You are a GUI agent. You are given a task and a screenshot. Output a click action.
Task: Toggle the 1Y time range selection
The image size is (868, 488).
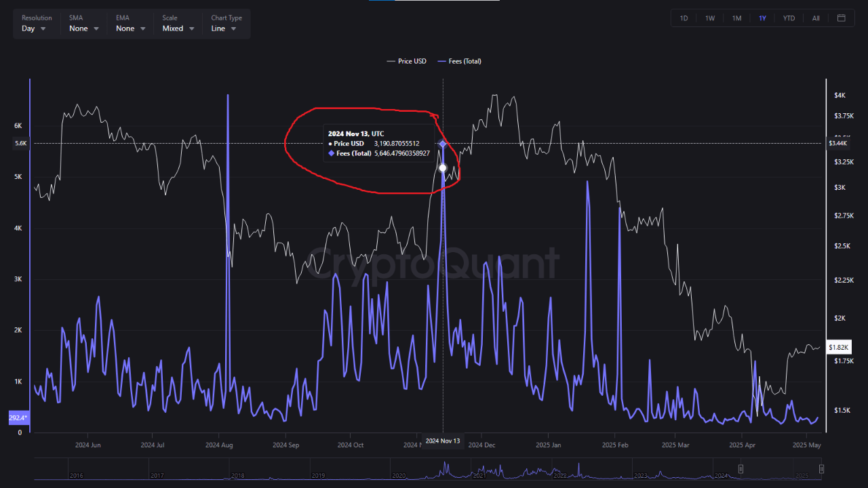762,18
